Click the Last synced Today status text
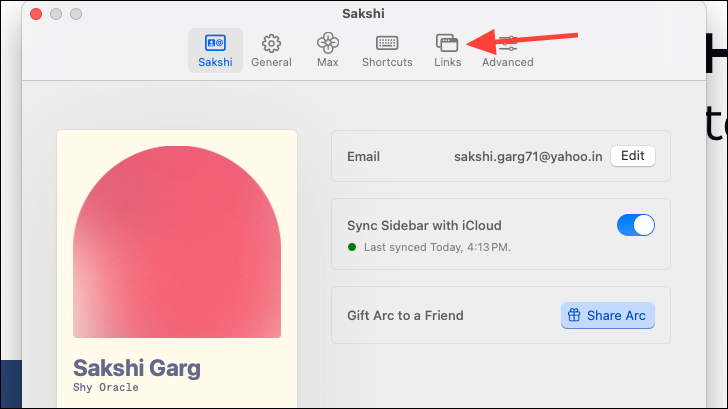 [437, 247]
